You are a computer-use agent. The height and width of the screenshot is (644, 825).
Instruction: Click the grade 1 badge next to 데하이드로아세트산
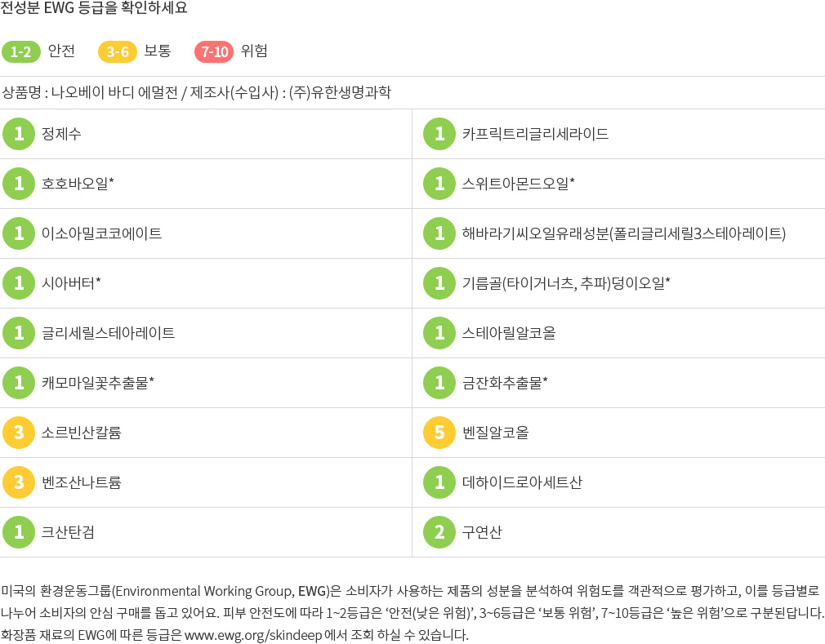click(439, 482)
